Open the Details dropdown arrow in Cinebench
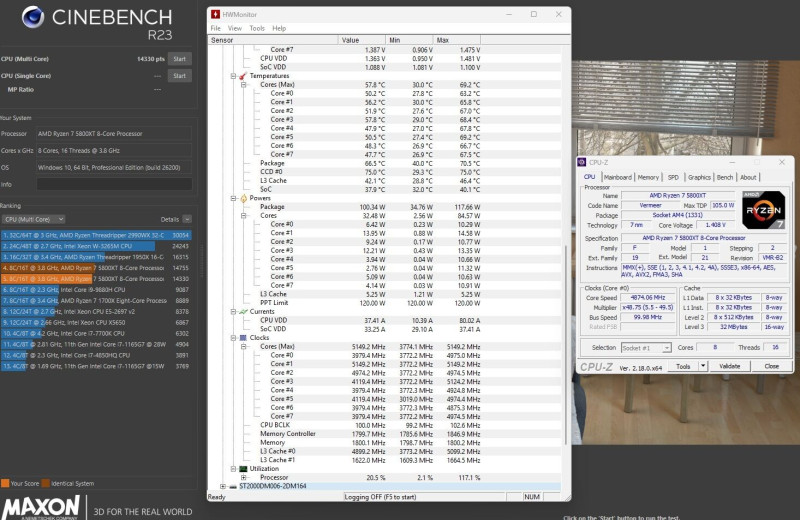Screen dimensions: 800x520 click(187, 219)
